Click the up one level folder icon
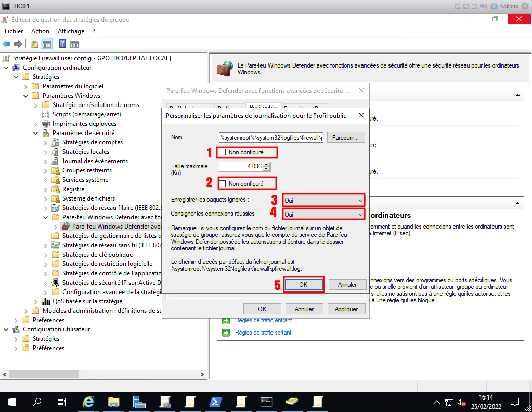The width and height of the screenshot is (532, 412). pos(34,44)
